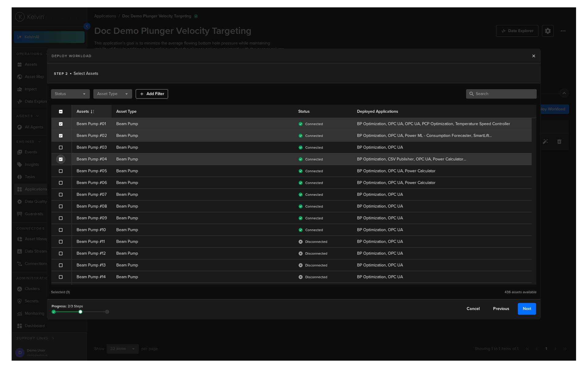Open the 32 items per page dropdown

pos(123,349)
